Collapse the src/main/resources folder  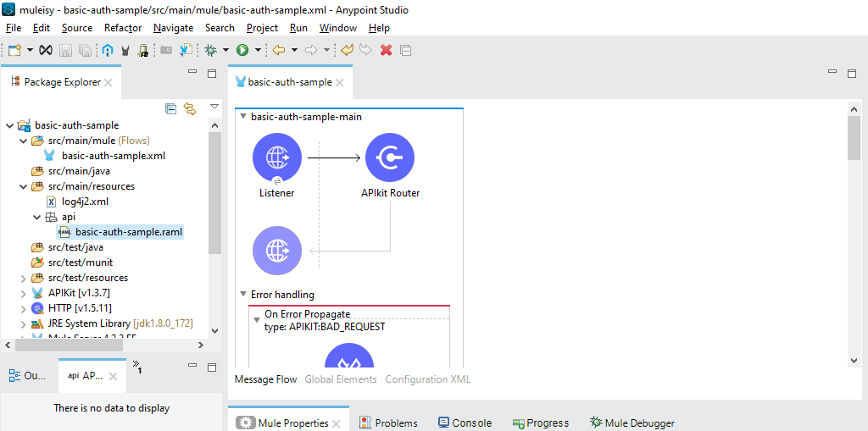pyautogui.click(x=23, y=186)
